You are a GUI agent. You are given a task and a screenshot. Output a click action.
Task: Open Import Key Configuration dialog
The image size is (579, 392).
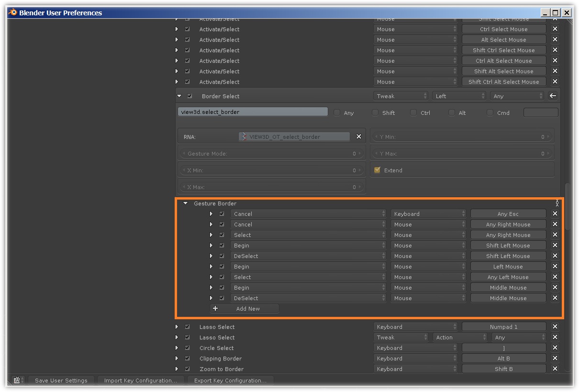(140, 380)
